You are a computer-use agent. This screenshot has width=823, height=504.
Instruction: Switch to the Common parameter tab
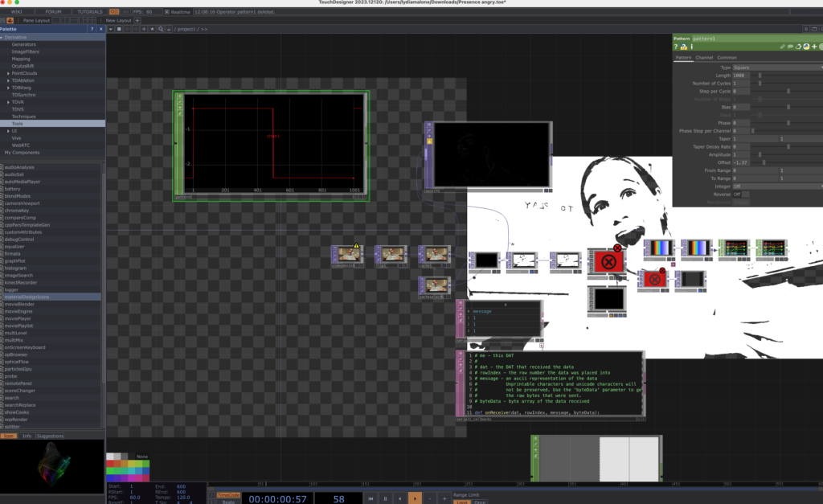pyautogui.click(x=727, y=58)
